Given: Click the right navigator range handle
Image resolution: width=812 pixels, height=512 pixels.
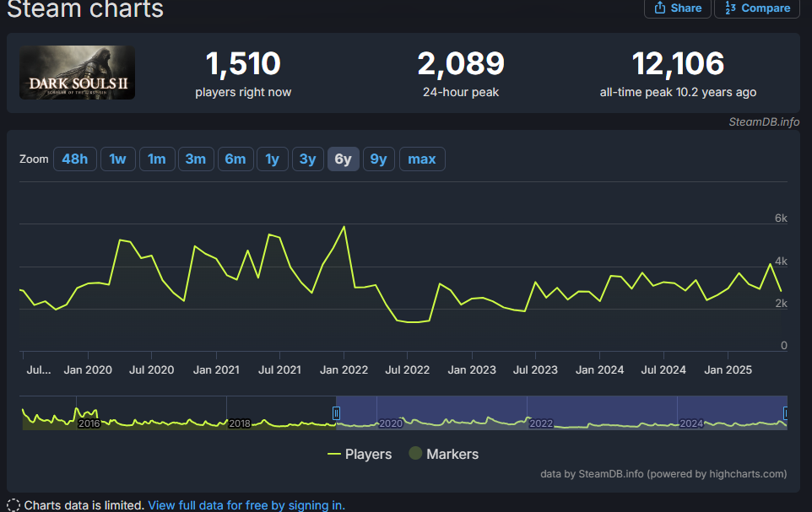Looking at the screenshot, I should (x=786, y=413).
